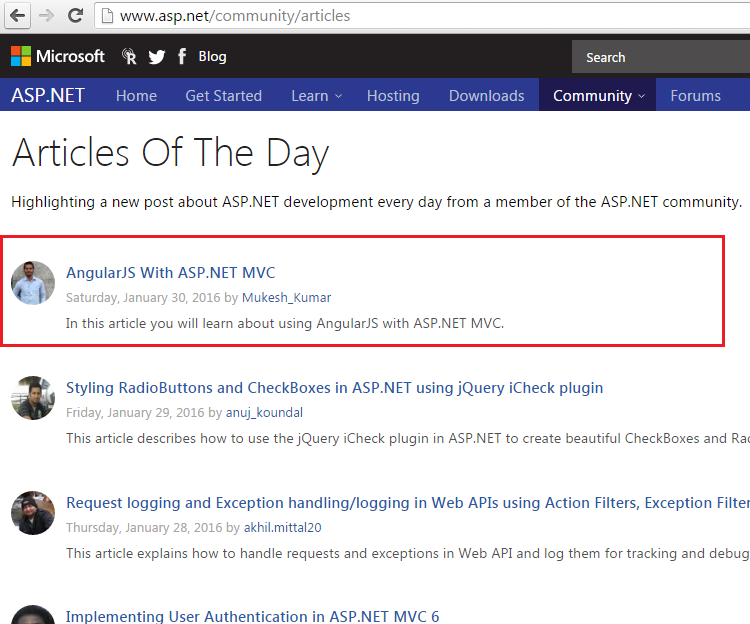Click the Microsoft logo

(58, 56)
